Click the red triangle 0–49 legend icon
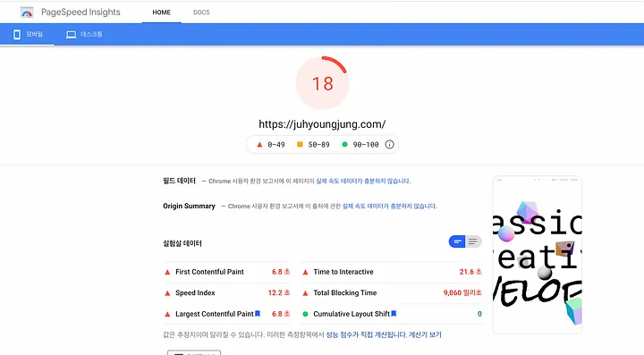This screenshot has width=644, height=355. click(259, 145)
